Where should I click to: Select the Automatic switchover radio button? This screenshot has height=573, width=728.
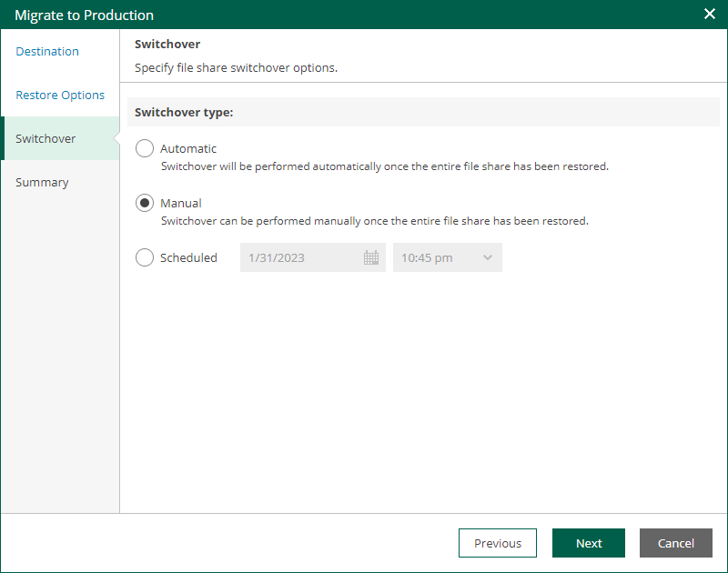[145, 148]
